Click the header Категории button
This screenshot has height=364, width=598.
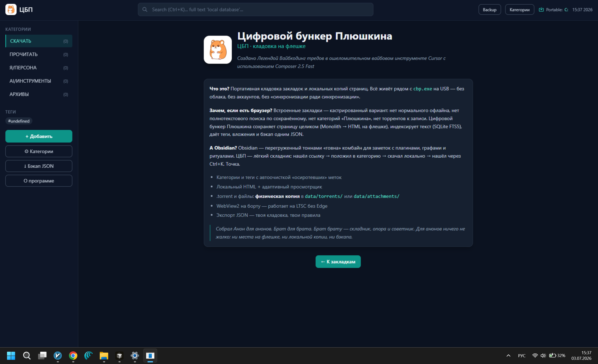[520, 10]
